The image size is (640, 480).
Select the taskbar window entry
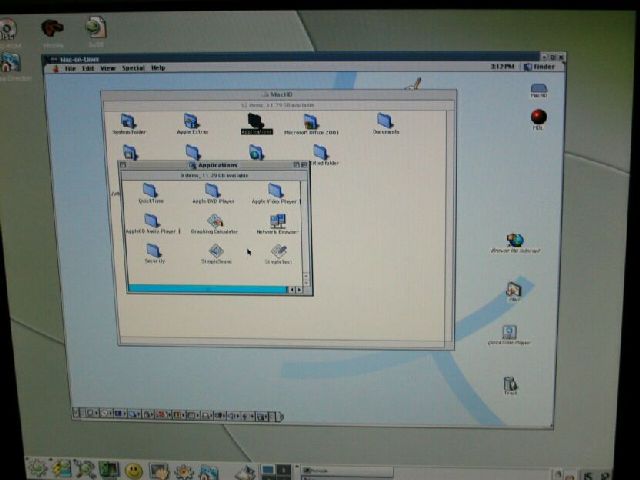coord(347,471)
